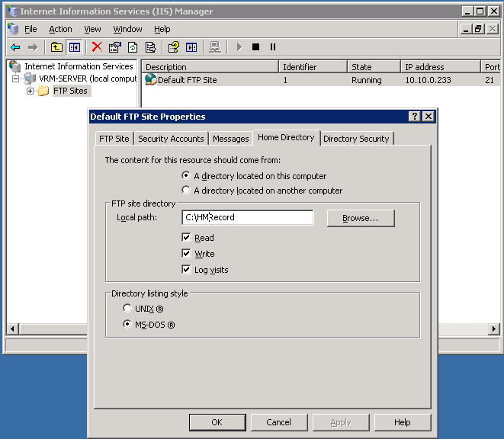Viewport: 504px width, 439px height.
Task: Click the Port column header
Action: (491, 67)
